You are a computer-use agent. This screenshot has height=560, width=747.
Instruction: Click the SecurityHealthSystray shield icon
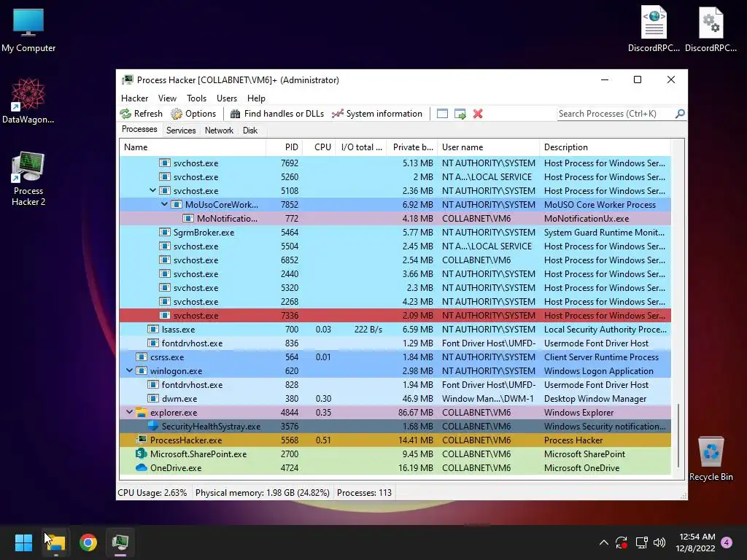[153, 426]
